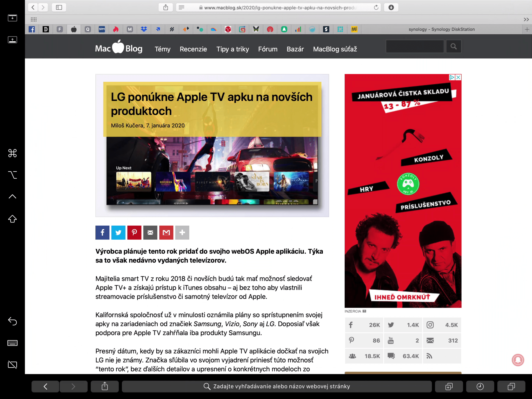Open the SRM pinned tab
The image size is (532, 399).
pyautogui.click(x=102, y=29)
